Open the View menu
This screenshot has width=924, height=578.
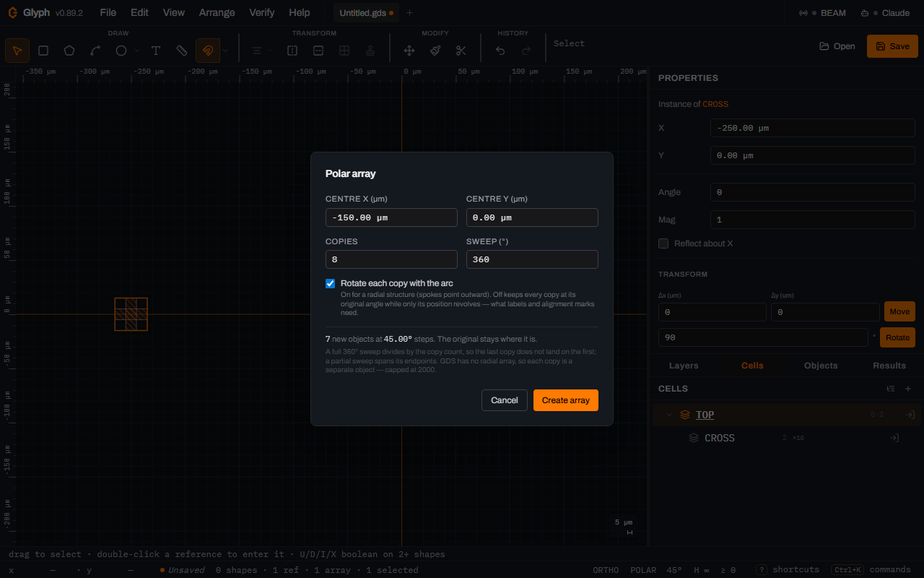(174, 12)
